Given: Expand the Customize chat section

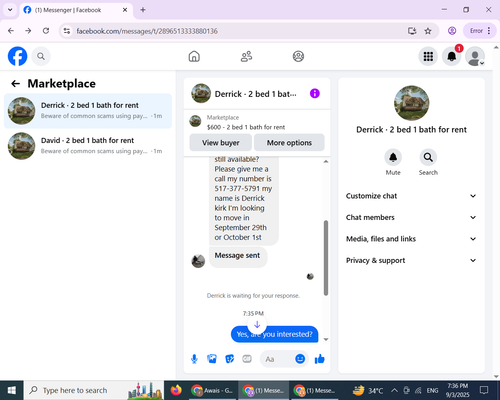Looking at the screenshot, I should (x=411, y=196).
